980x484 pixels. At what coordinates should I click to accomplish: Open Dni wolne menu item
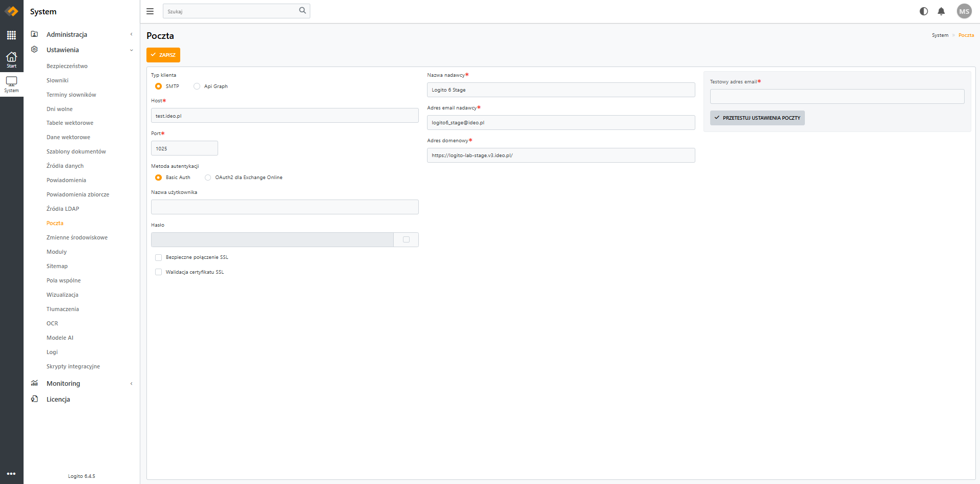pyautogui.click(x=59, y=109)
